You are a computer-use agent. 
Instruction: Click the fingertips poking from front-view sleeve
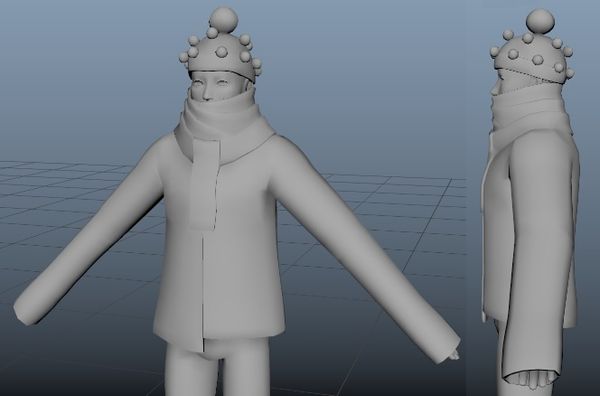(455, 355)
